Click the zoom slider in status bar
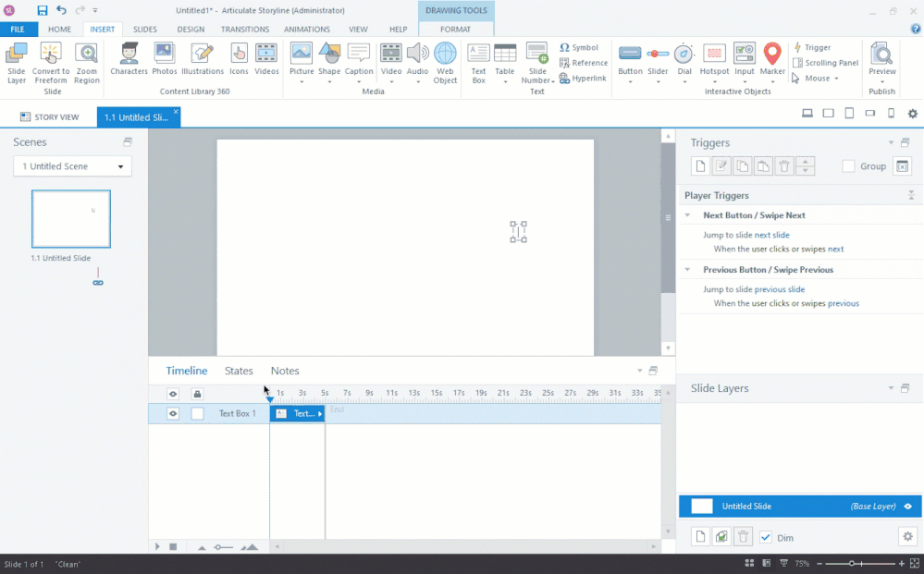The image size is (924, 574). pos(852,564)
